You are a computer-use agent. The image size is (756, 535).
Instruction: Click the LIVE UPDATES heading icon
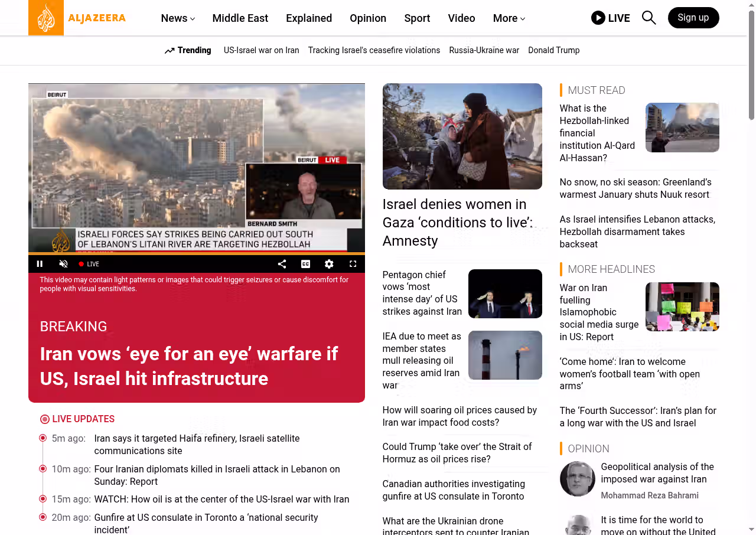45,419
